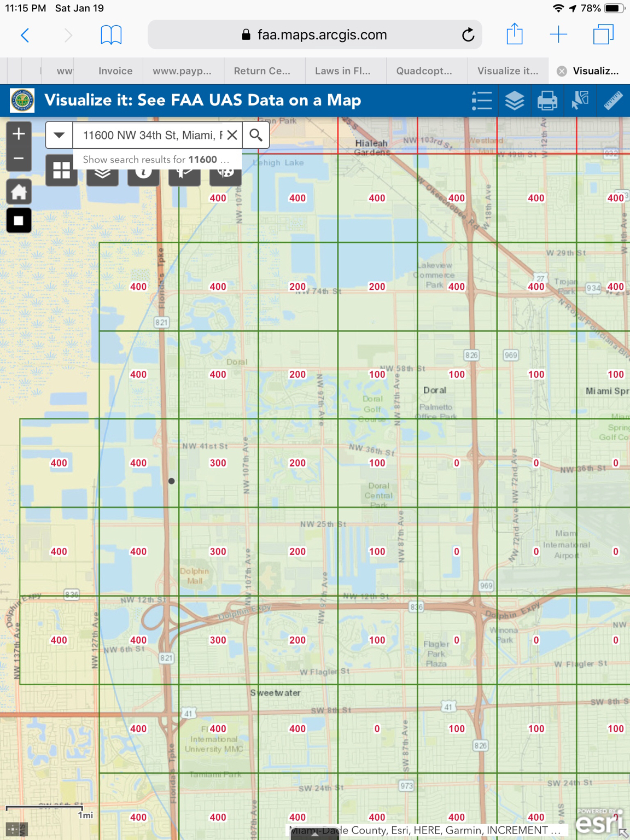Switch to the Laws in Fl... tab

coord(343,71)
